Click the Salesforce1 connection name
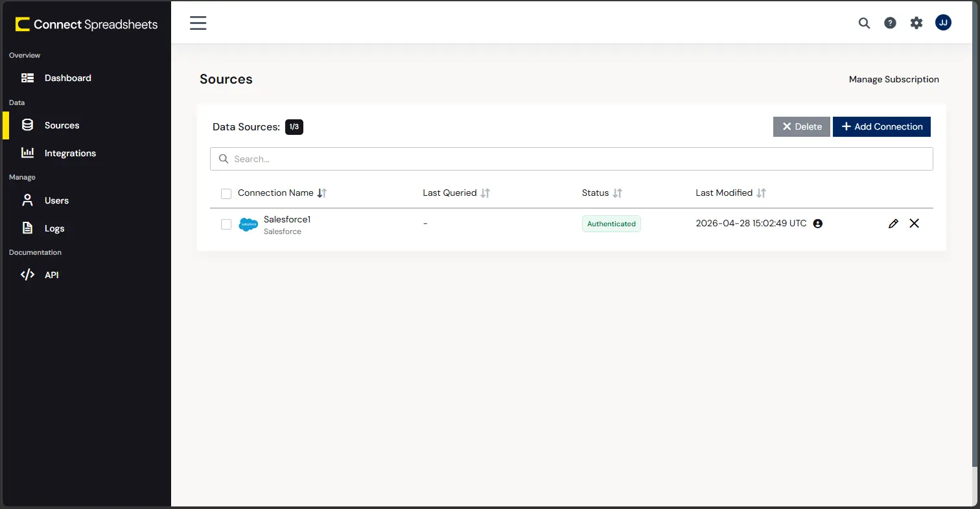 [x=287, y=219]
